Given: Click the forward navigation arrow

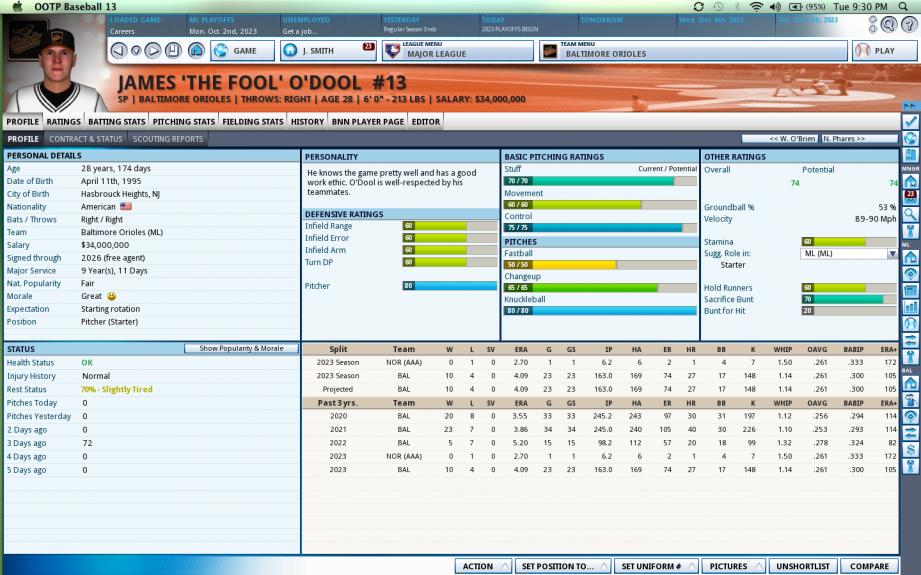Looking at the screenshot, I should (x=153, y=50).
